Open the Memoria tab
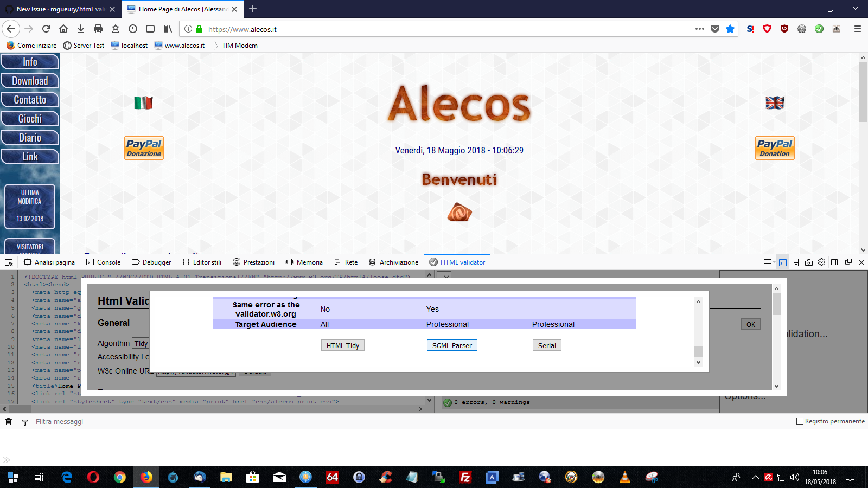 tap(304, 262)
